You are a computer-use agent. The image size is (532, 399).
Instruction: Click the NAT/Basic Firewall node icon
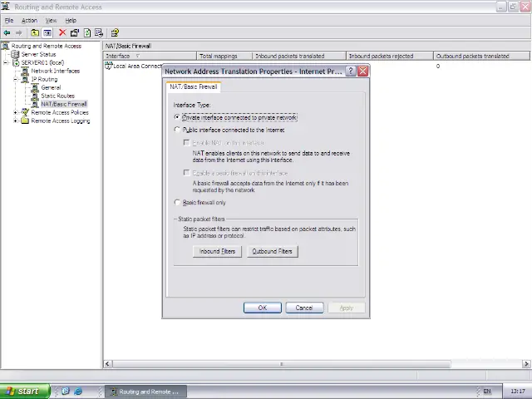35,104
